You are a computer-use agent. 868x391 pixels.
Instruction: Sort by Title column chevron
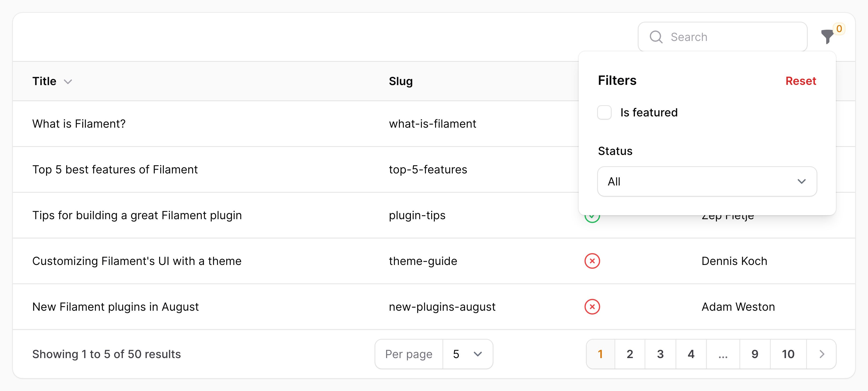tap(68, 82)
